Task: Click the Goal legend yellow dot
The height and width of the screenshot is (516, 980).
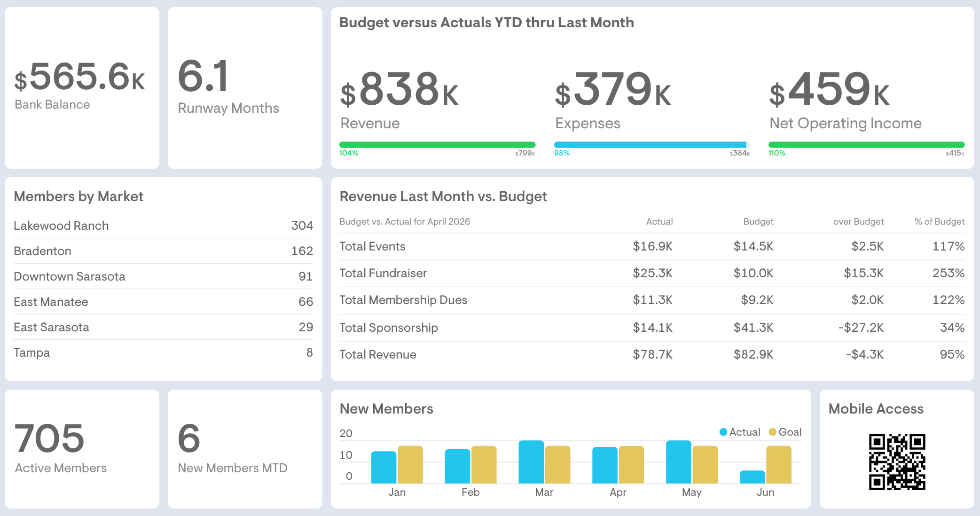Action: click(x=772, y=432)
